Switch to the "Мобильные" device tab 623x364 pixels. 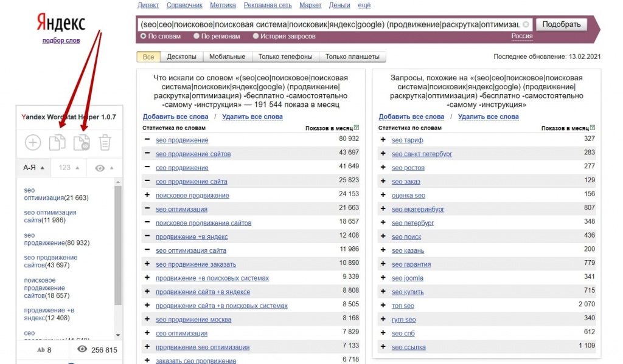coord(227,57)
